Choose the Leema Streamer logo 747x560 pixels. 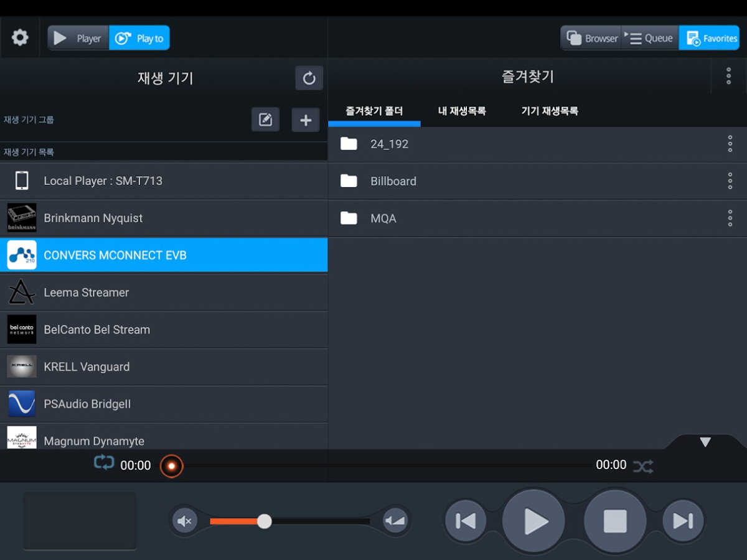(22, 292)
